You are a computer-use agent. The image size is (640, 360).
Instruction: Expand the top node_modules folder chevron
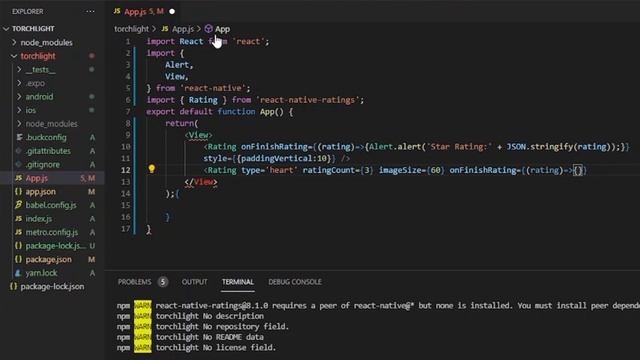(14, 42)
